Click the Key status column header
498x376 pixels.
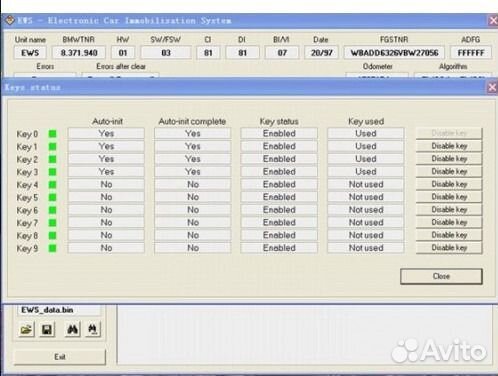[x=279, y=121]
